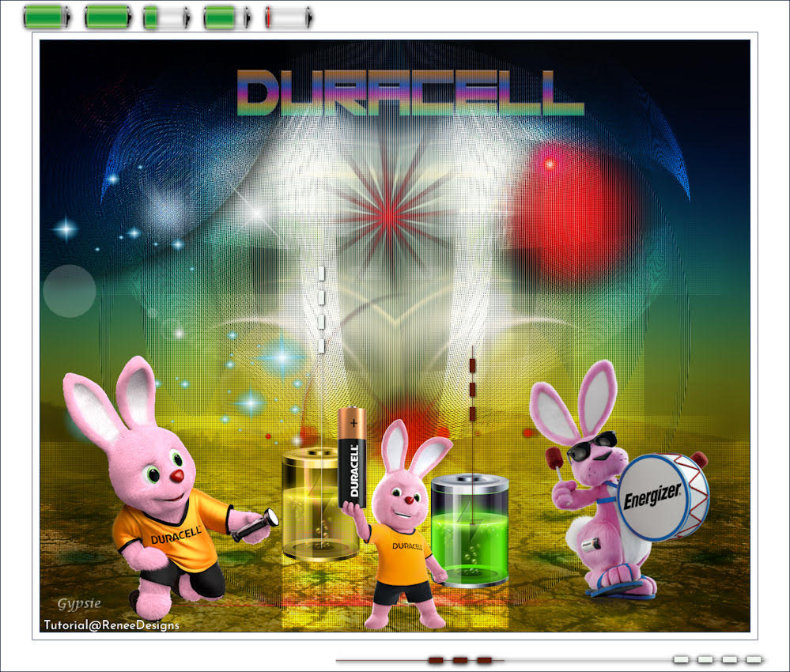Click the rainbow DURACELL title text
This screenshot has width=790, height=672.
tap(410, 92)
